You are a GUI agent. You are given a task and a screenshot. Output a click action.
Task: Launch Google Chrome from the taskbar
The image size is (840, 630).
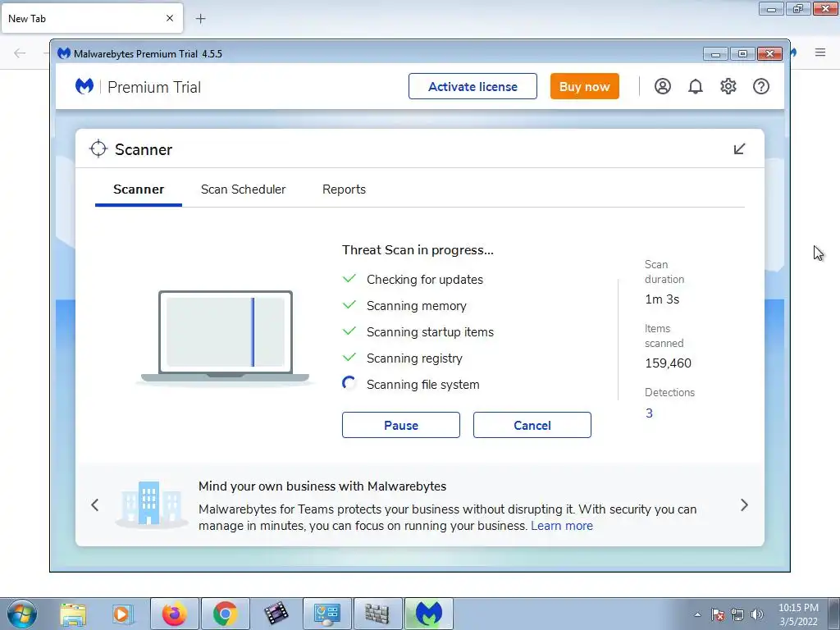[x=225, y=614]
